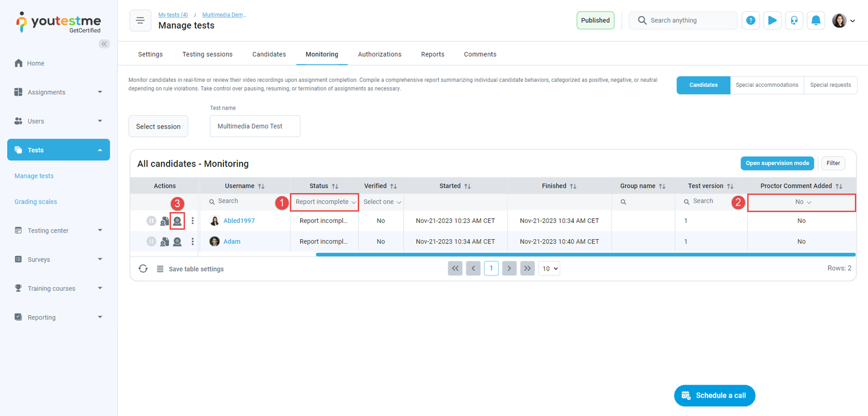Open the Verified 'Select one' dropdown
This screenshot has height=416, width=868.
[382, 202]
